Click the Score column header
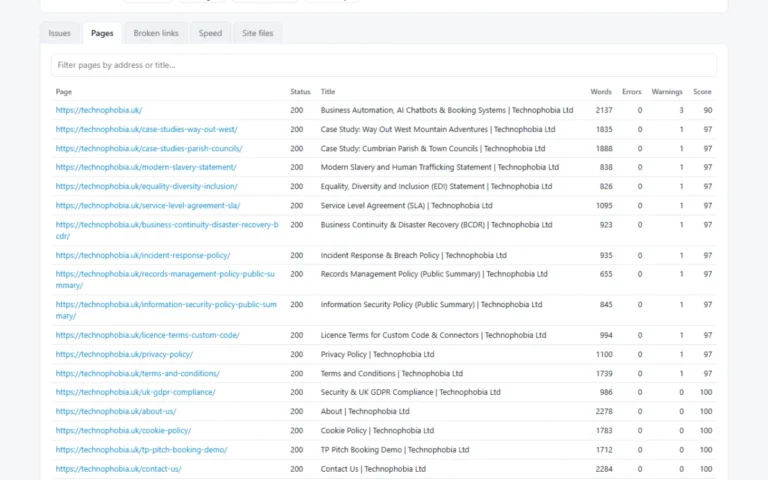The width and height of the screenshot is (768, 480). click(x=702, y=92)
